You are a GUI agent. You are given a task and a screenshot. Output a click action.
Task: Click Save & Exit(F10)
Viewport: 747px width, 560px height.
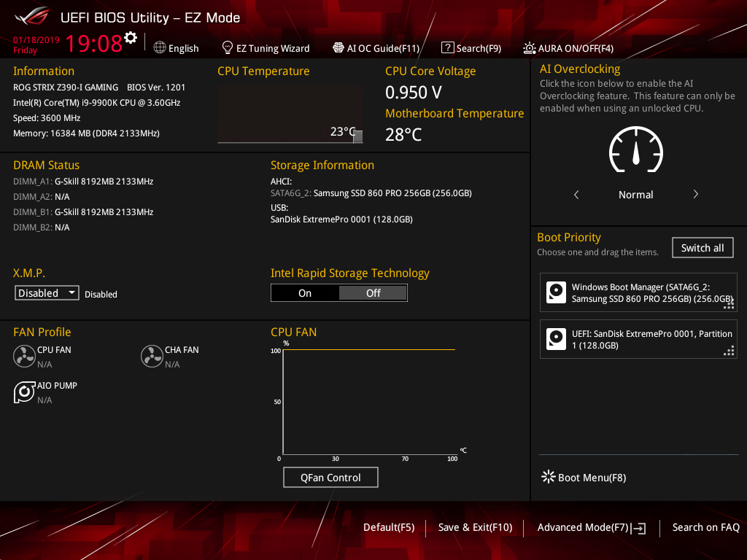476,527
